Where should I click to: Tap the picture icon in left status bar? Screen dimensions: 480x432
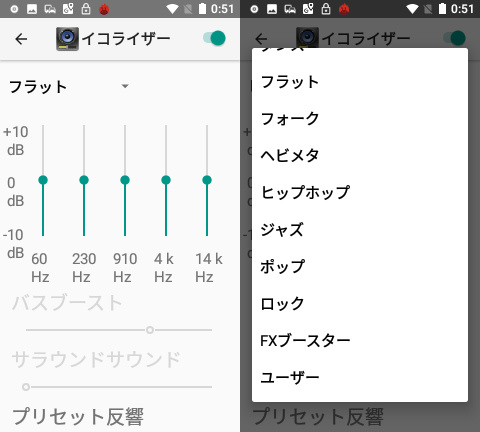[32, 9]
